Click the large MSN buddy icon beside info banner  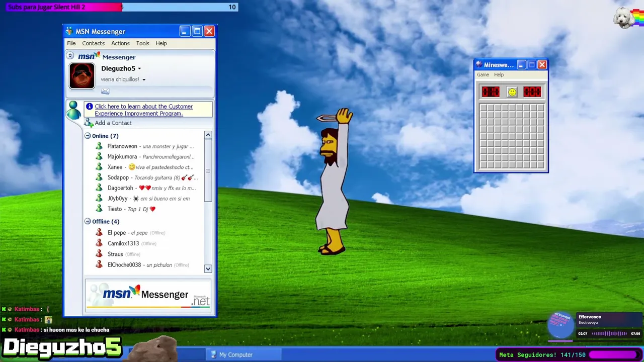coord(73,110)
